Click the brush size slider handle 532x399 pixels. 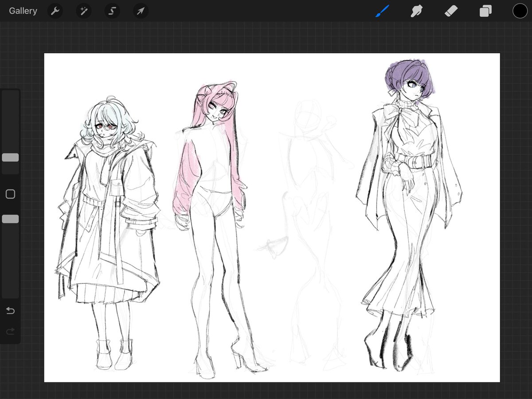pos(10,157)
